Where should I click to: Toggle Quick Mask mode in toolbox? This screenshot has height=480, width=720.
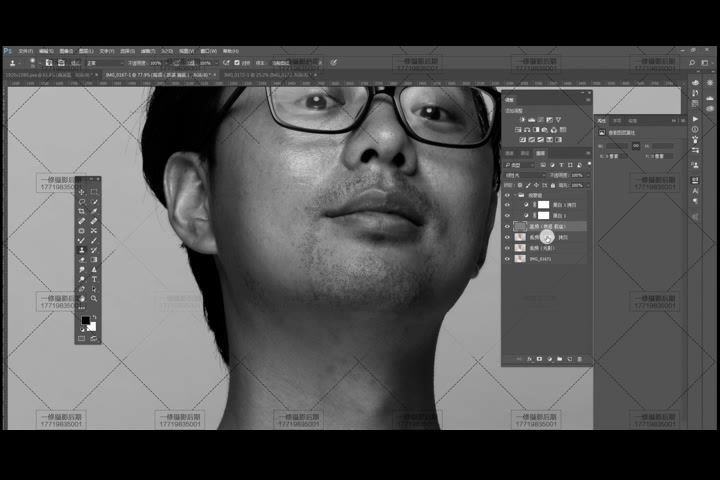[82, 339]
